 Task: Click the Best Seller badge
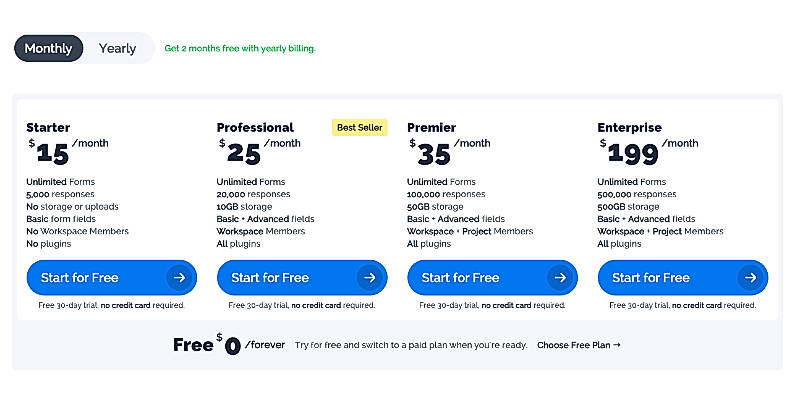coord(360,127)
